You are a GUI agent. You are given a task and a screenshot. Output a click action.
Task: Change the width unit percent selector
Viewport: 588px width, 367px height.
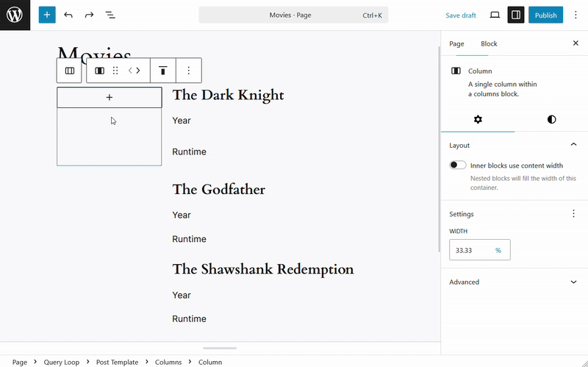(498, 250)
